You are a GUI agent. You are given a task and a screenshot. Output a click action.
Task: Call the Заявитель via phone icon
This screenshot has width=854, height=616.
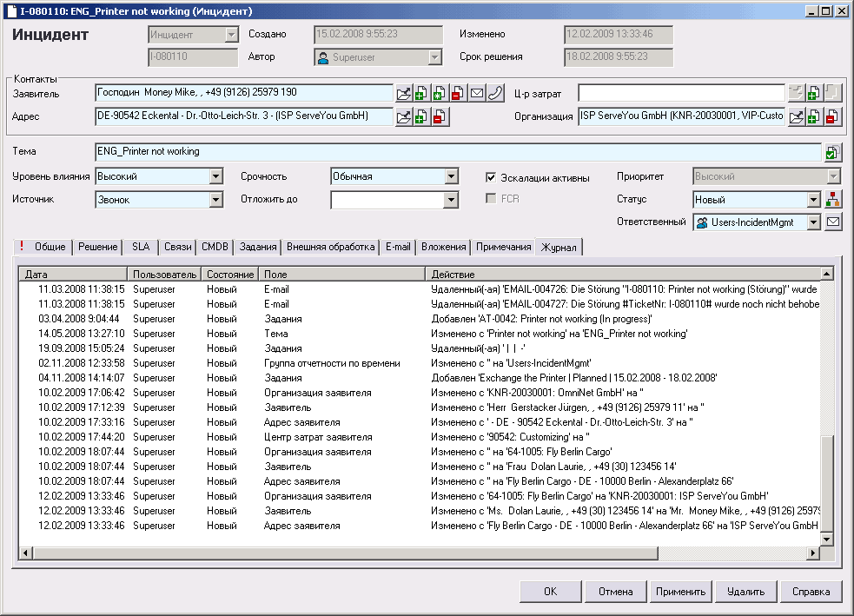[x=495, y=94]
